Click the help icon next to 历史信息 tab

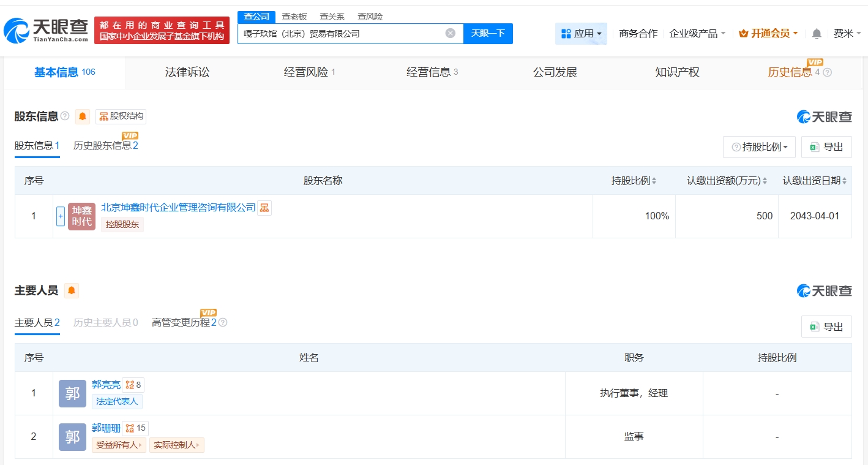(828, 72)
